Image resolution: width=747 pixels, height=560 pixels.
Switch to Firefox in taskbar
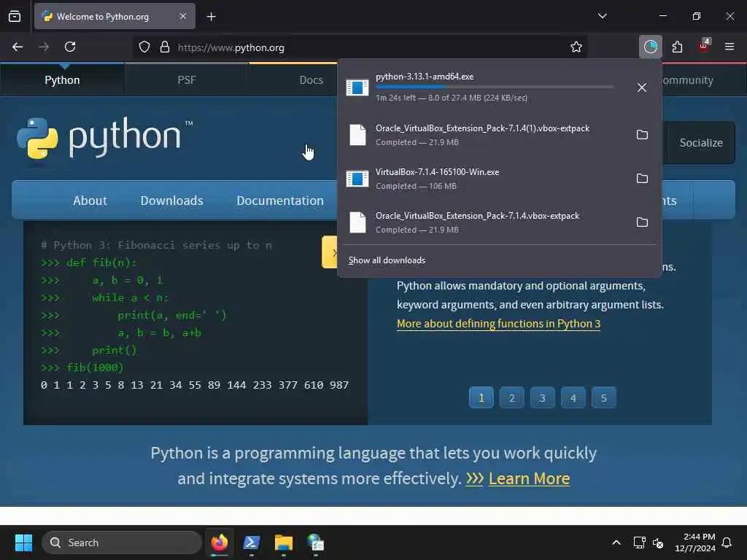coord(219,542)
